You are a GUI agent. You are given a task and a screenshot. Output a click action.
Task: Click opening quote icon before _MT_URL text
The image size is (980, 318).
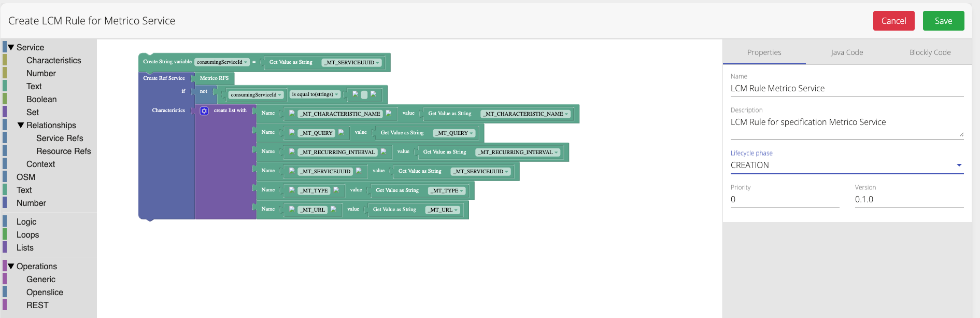292,210
